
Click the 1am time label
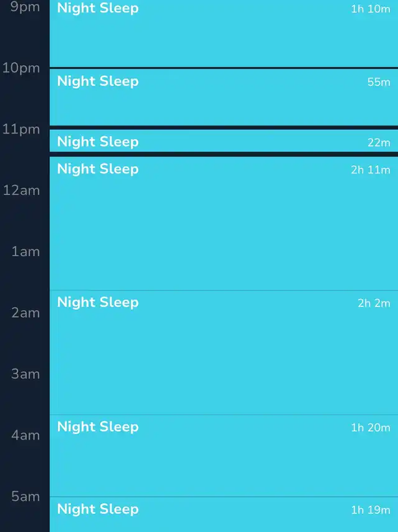point(25,252)
